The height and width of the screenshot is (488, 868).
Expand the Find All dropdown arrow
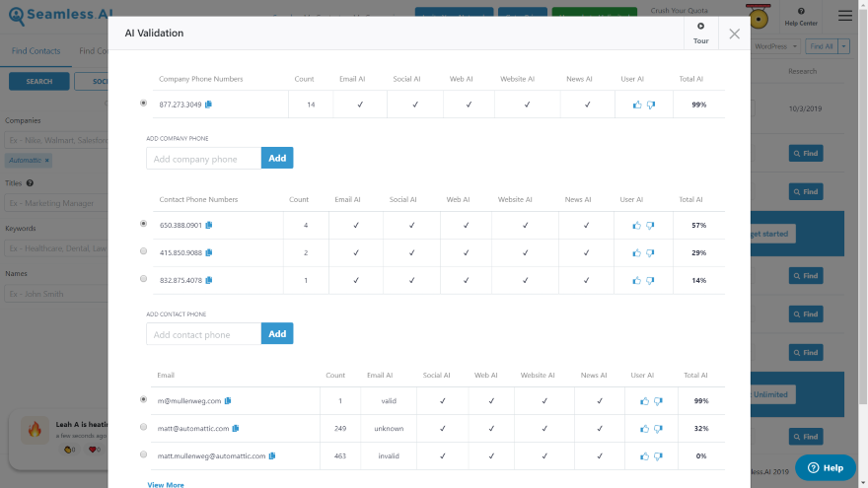click(x=843, y=46)
